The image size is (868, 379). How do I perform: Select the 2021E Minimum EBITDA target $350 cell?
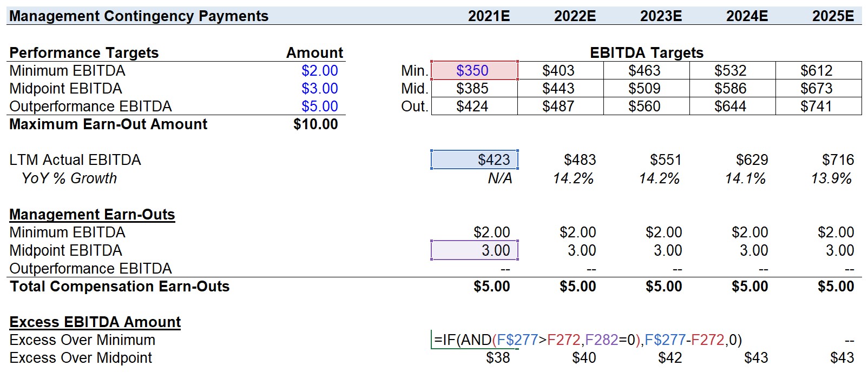point(474,70)
